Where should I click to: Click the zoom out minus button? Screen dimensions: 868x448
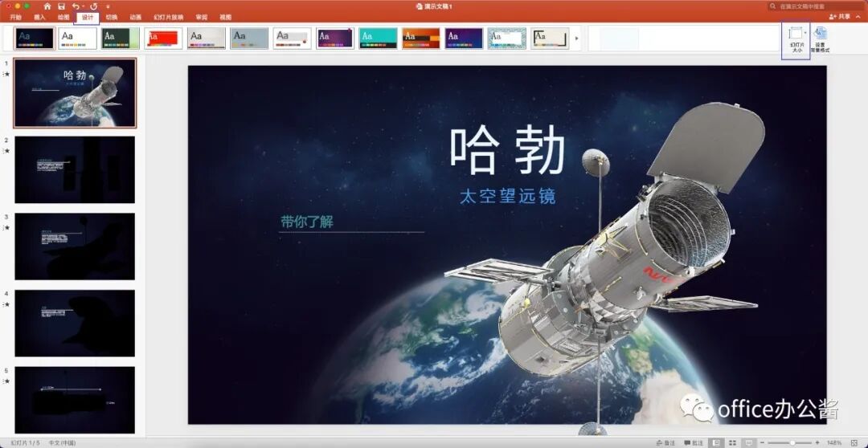pos(763,443)
